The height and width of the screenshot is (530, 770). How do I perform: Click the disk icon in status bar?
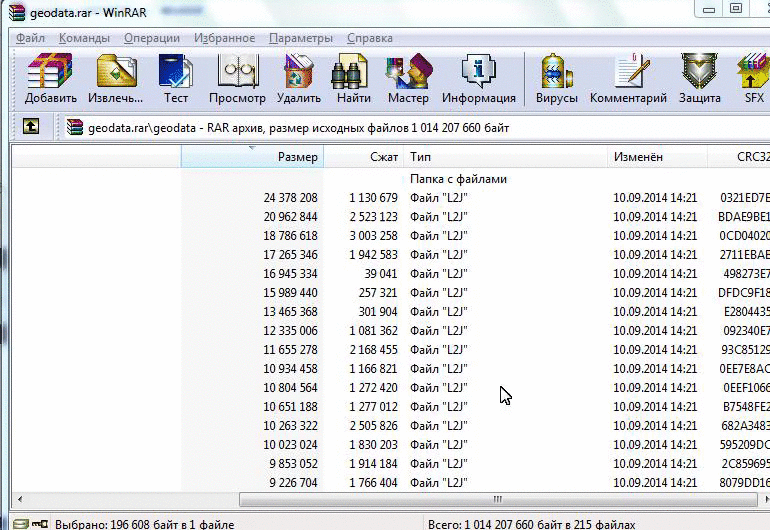(x=21, y=524)
